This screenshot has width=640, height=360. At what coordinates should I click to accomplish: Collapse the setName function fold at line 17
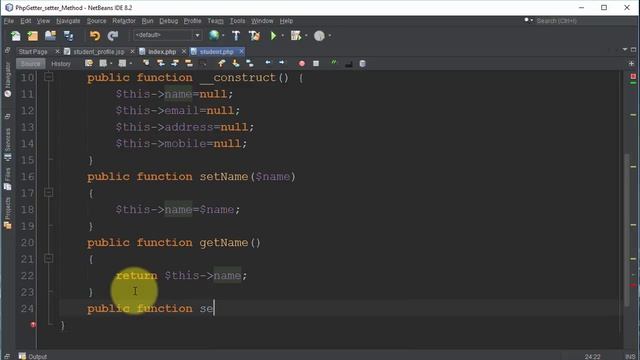49,192
